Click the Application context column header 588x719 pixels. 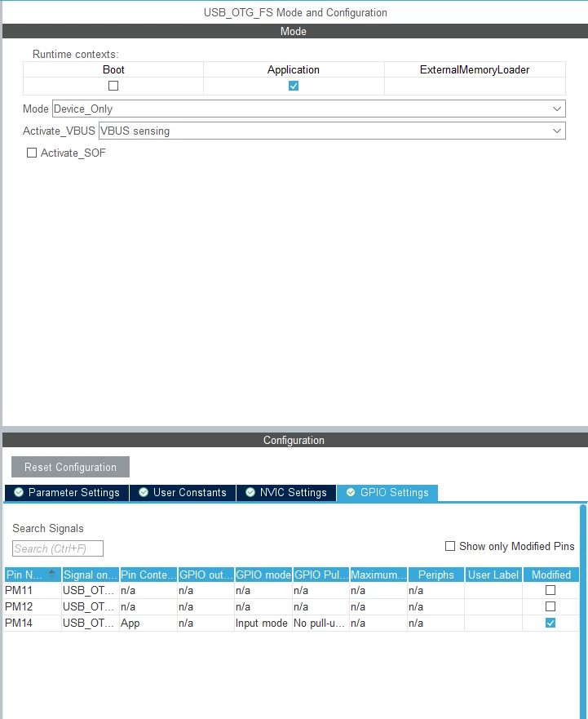click(x=294, y=69)
